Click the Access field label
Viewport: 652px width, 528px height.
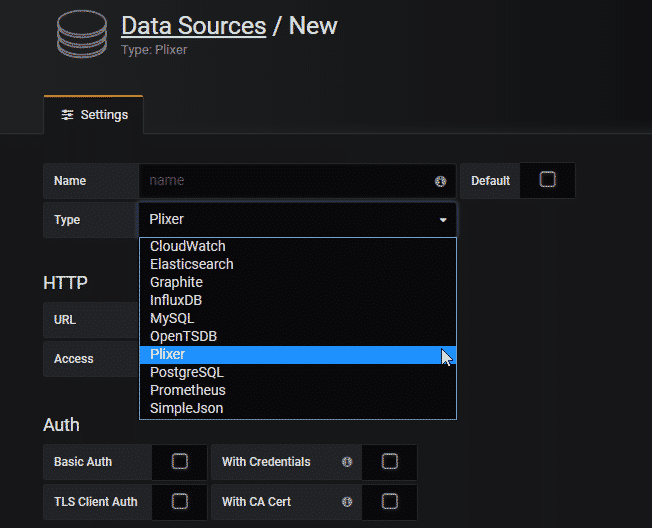click(74, 359)
